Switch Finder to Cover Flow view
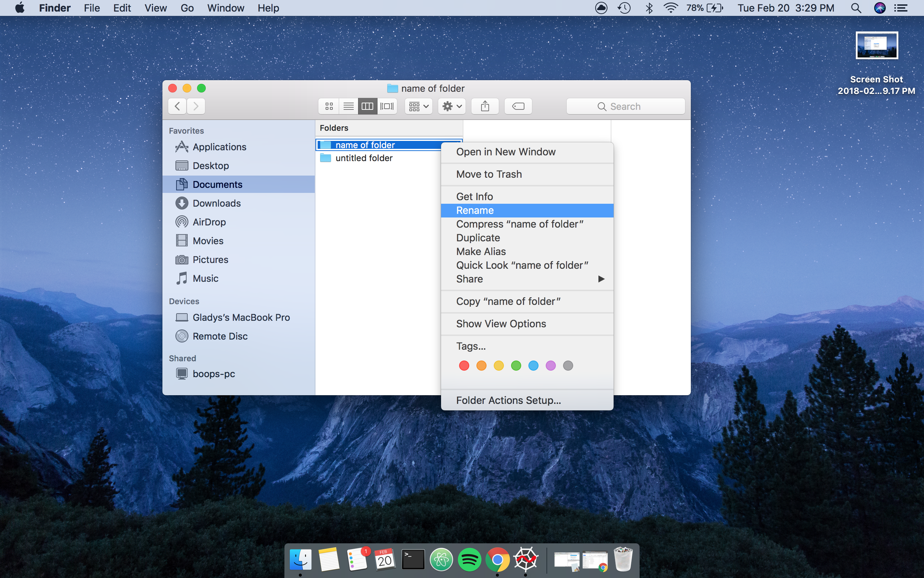Screen dimensions: 924x578 click(387, 106)
